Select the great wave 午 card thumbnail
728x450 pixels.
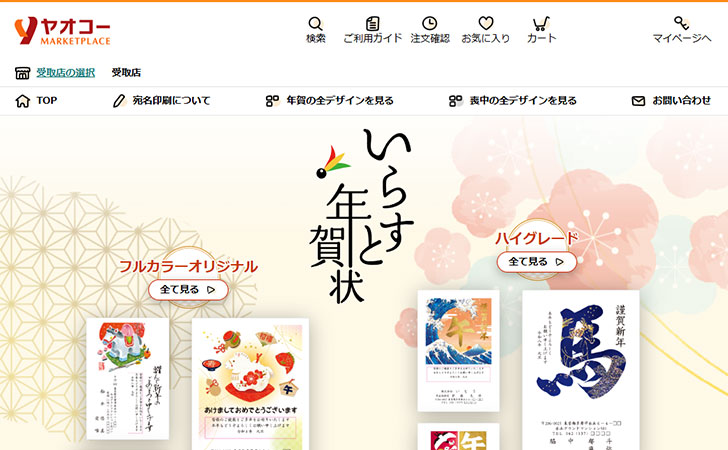pyautogui.click(x=458, y=351)
